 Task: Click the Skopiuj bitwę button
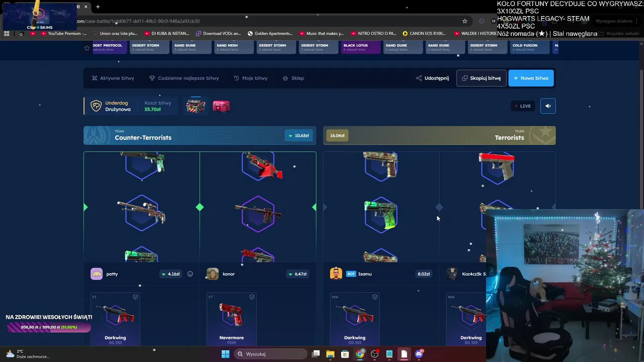(481, 78)
